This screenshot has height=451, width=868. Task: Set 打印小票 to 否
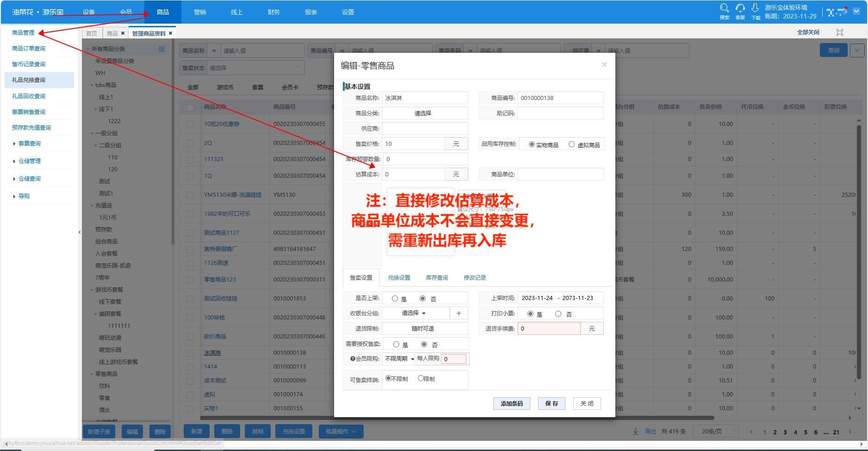pyautogui.click(x=558, y=314)
